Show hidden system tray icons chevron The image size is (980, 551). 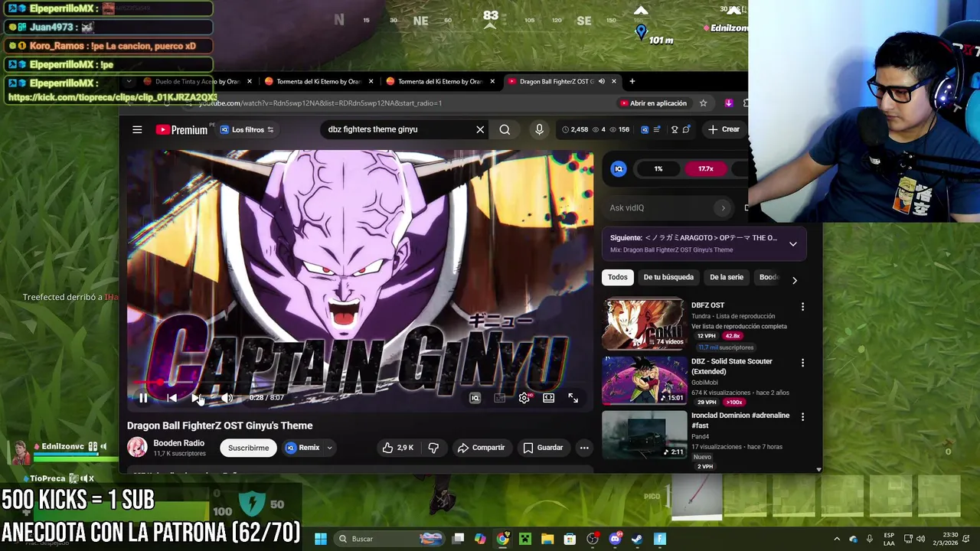[x=836, y=539]
